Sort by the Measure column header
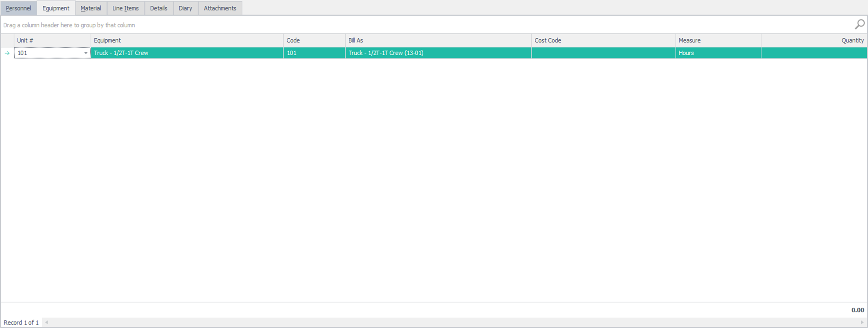Viewport: 868px width, 328px height. pyautogui.click(x=718, y=40)
